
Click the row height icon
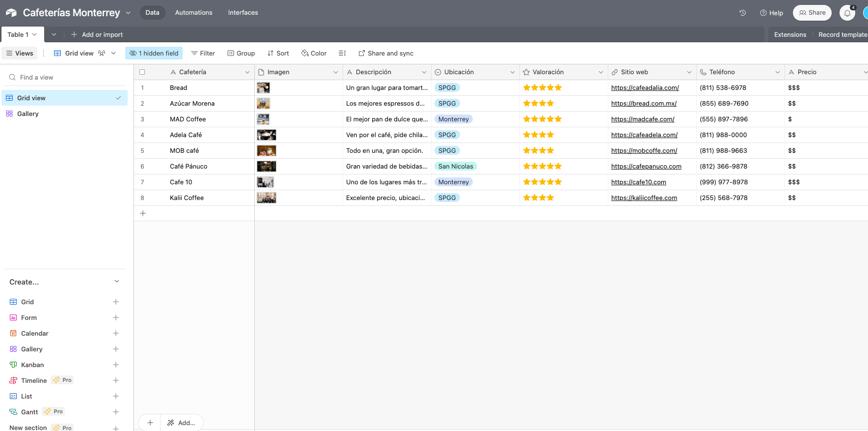click(x=342, y=53)
